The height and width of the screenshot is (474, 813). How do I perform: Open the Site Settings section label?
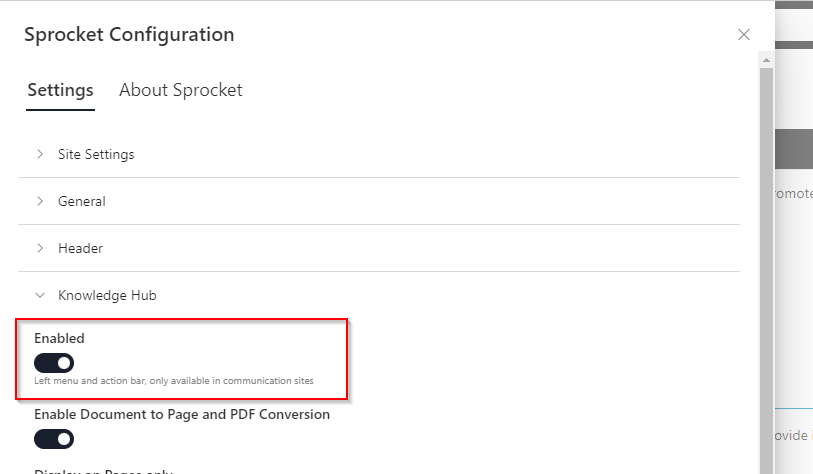[x=96, y=154]
